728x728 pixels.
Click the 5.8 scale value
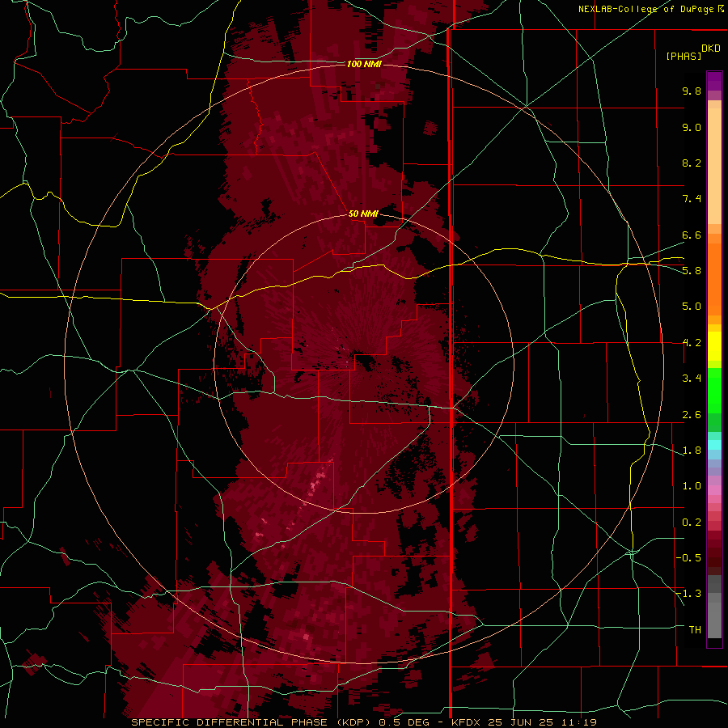(x=692, y=271)
